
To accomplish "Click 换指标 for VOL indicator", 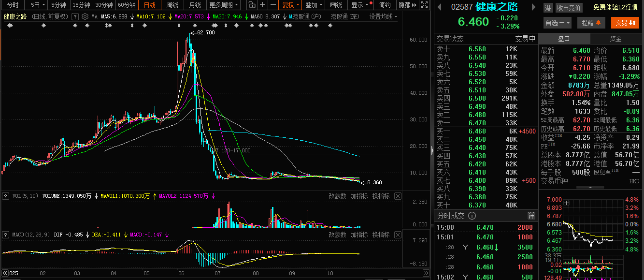I will [x=381, y=196].
